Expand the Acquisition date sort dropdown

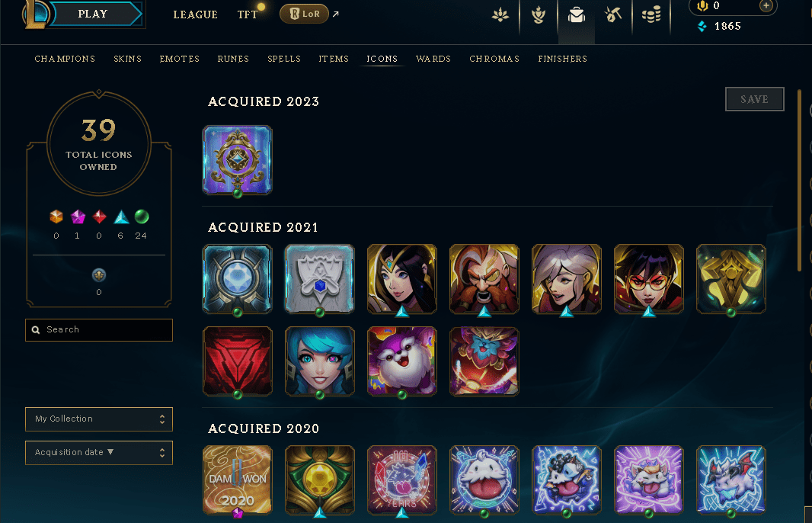coord(99,453)
